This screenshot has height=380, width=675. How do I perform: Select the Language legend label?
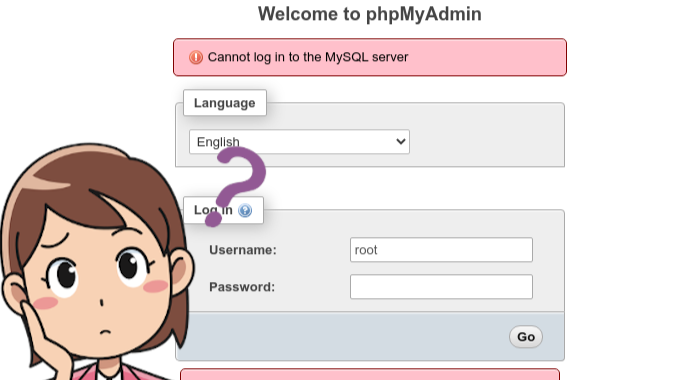point(225,103)
